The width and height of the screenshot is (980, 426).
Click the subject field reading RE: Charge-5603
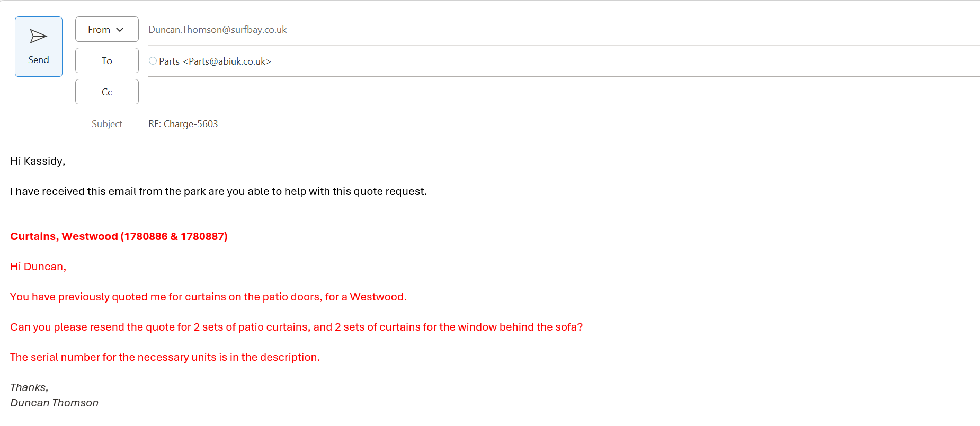[x=183, y=124]
